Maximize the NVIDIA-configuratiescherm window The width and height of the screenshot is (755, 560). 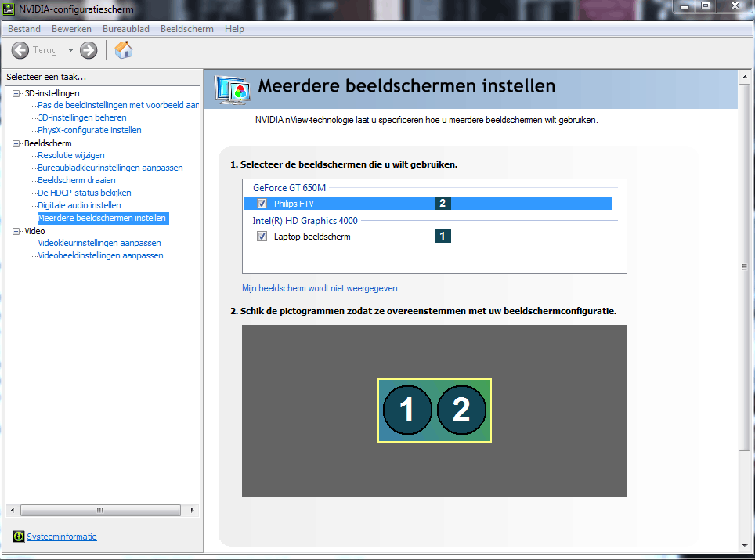[706, 6]
